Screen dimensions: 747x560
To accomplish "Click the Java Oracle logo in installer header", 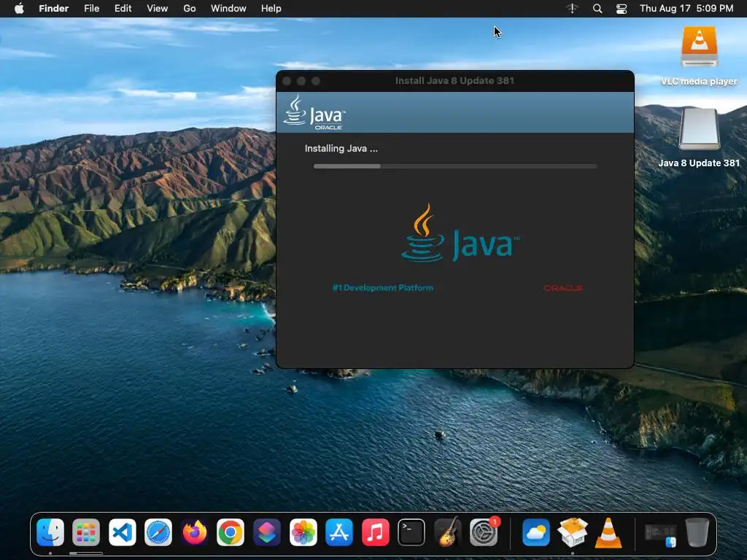I will tap(314, 112).
